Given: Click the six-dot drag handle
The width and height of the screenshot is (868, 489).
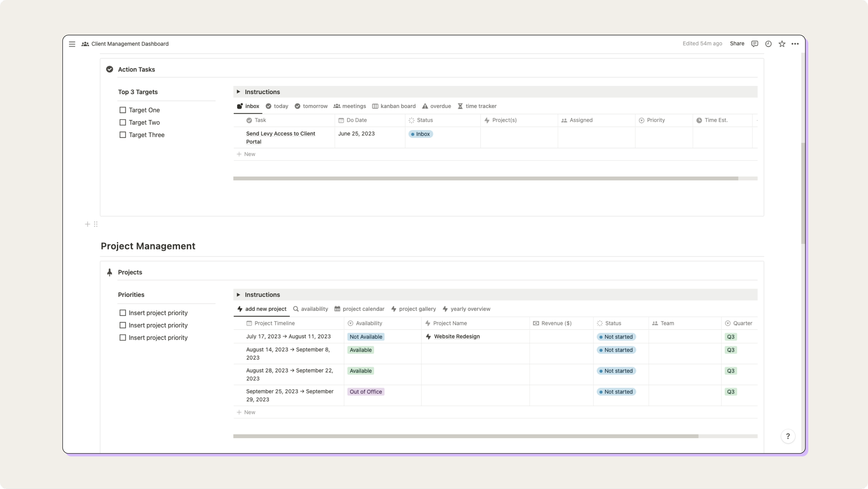Looking at the screenshot, I should 96,224.
